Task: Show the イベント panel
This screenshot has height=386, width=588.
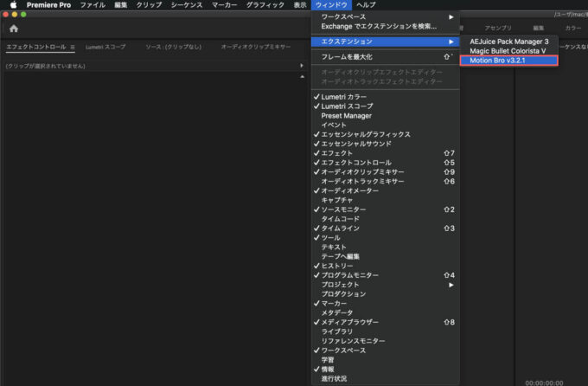Action: click(385, 125)
